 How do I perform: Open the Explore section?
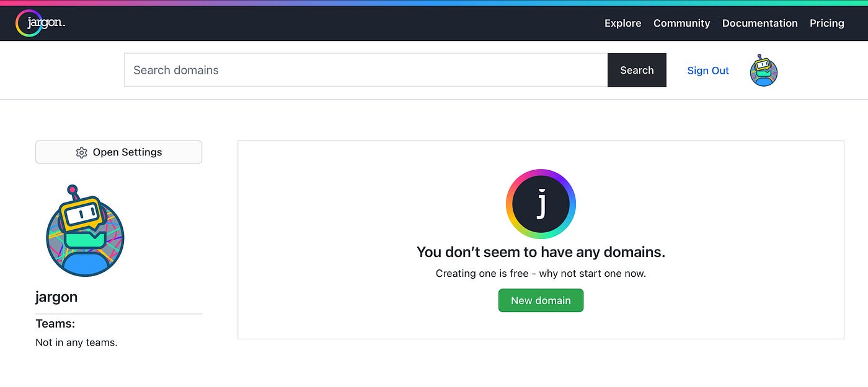click(622, 23)
